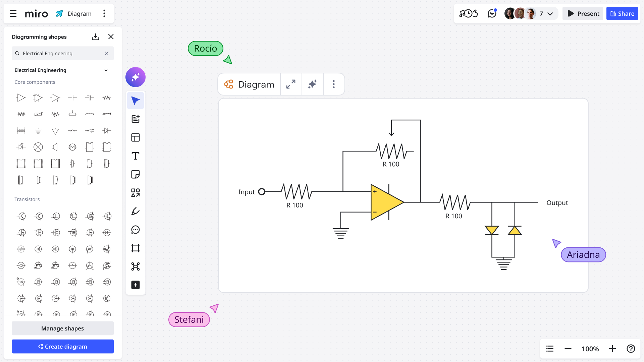644x362 pixels.
Task: Click the Manage shapes button
Action: 63,328
